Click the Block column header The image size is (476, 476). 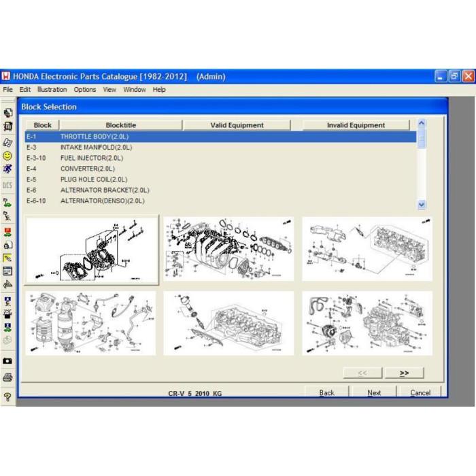pos(42,125)
